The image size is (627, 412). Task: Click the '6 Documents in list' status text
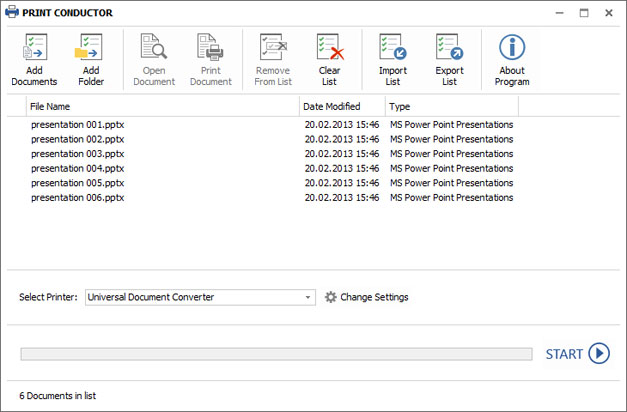pyautogui.click(x=58, y=396)
